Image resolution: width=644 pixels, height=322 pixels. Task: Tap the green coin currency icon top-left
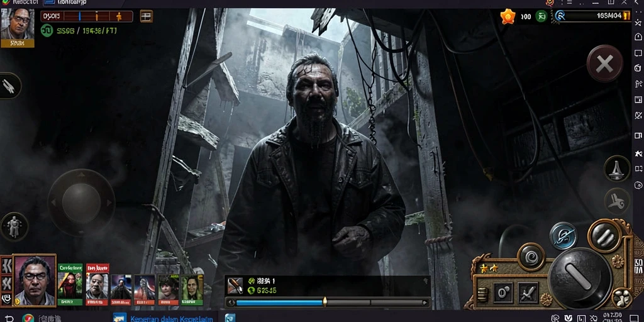pos(47,30)
